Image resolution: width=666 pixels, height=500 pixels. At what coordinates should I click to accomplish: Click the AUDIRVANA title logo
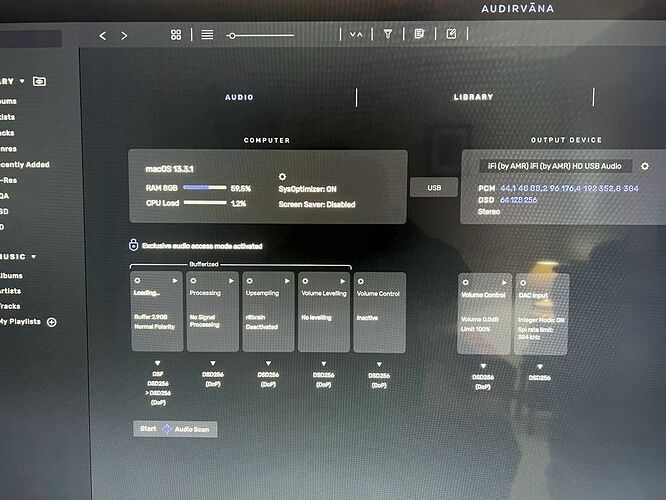(x=517, y=8)
